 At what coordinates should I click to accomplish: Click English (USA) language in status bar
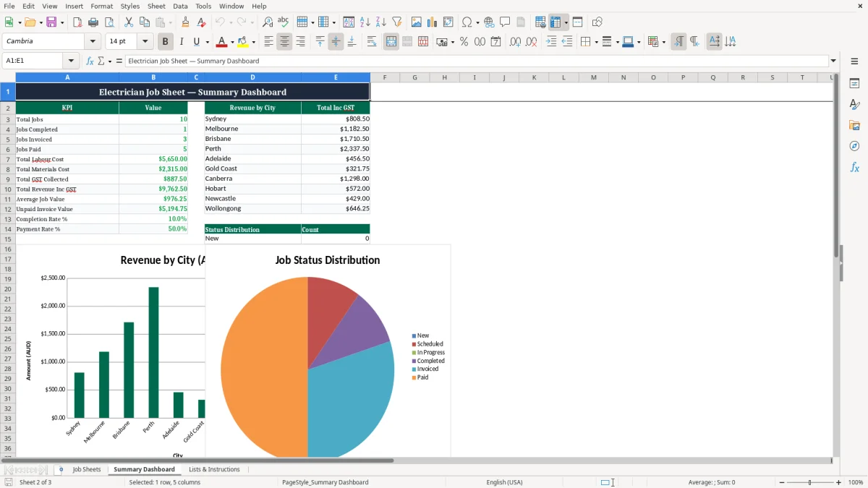tap(504, 482)
